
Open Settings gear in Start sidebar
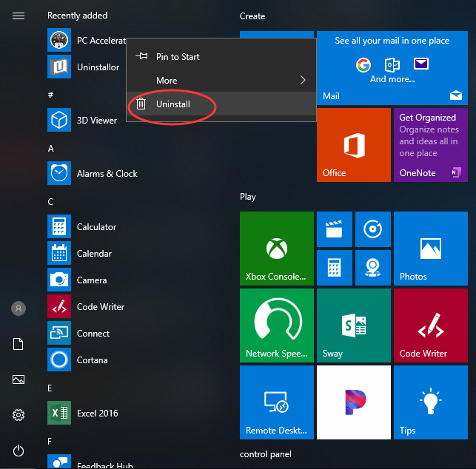[x=19, y=415]
